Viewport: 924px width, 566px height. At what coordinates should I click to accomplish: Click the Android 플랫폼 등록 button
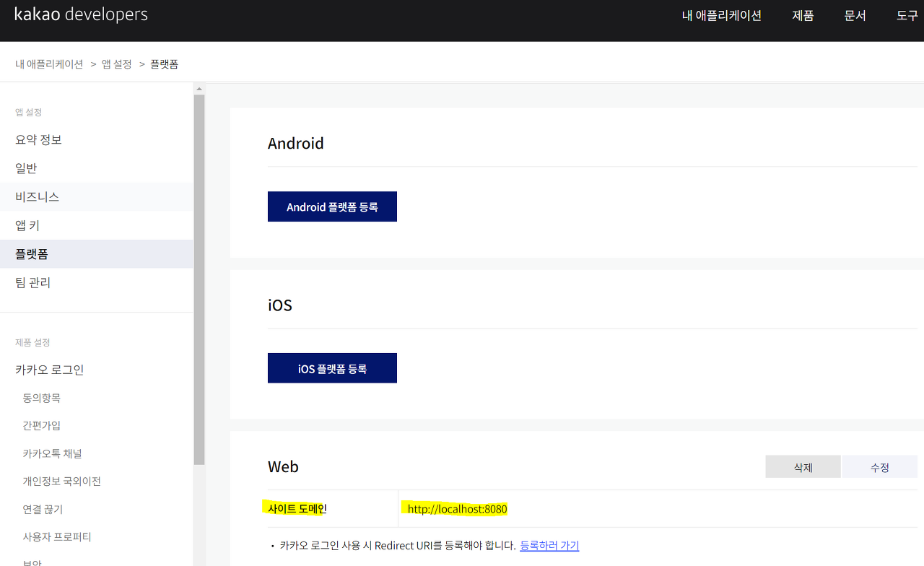(332, 206)
